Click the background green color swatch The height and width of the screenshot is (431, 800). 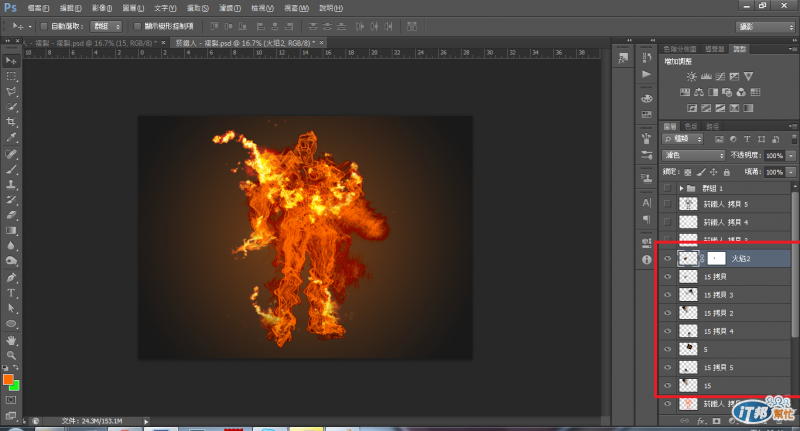tap(16, 386)
